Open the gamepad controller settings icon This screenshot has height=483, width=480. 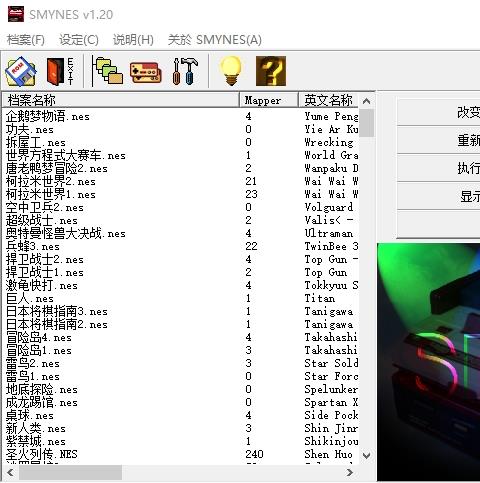[146, 72]
